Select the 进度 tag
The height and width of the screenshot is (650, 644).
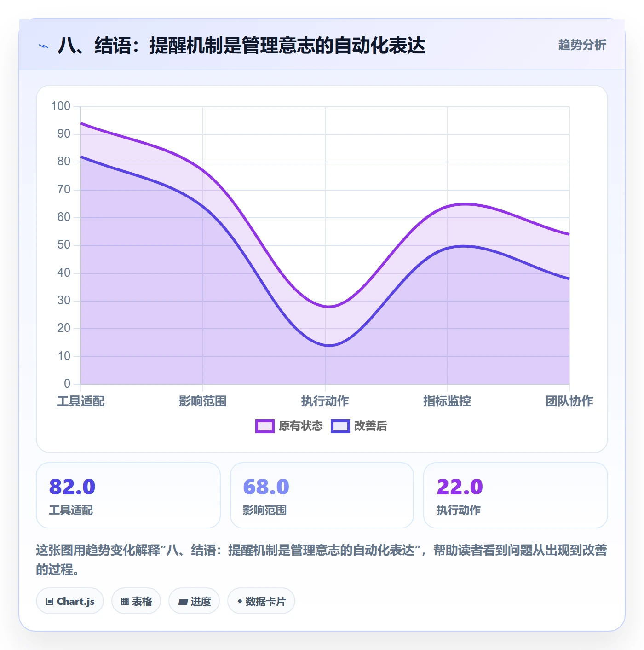tap(194, 601)
